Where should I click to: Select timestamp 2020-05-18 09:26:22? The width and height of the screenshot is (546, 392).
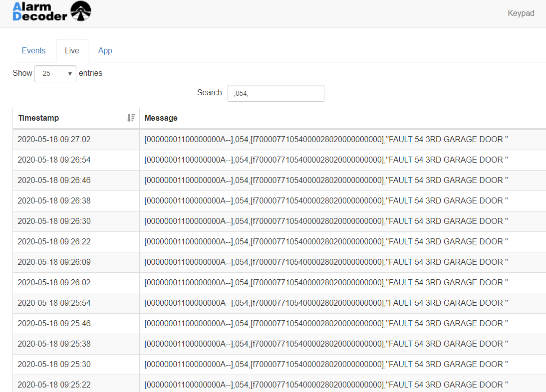click(54, 241)
